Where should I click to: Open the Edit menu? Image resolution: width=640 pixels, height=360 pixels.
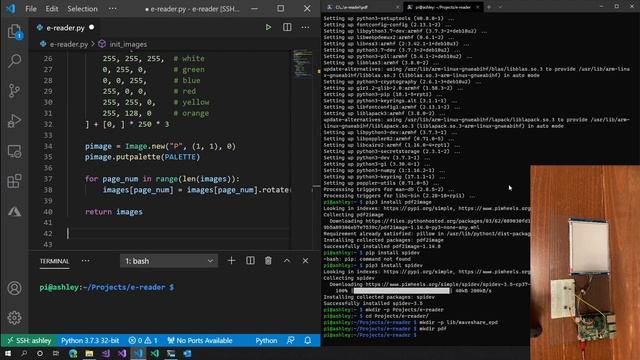[x=52, y=9]
